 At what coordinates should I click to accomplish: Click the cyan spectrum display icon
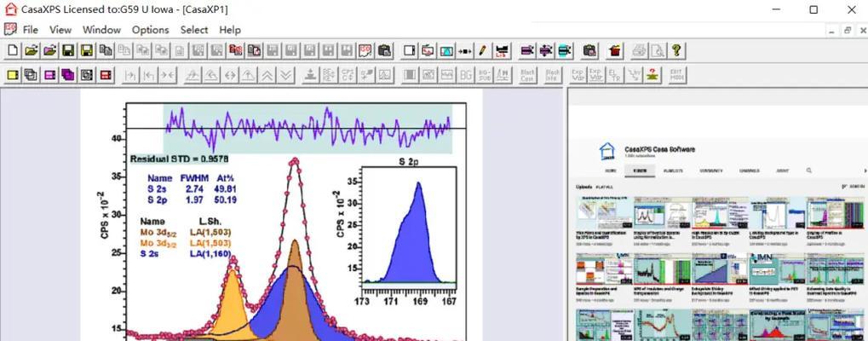point(446,51)
